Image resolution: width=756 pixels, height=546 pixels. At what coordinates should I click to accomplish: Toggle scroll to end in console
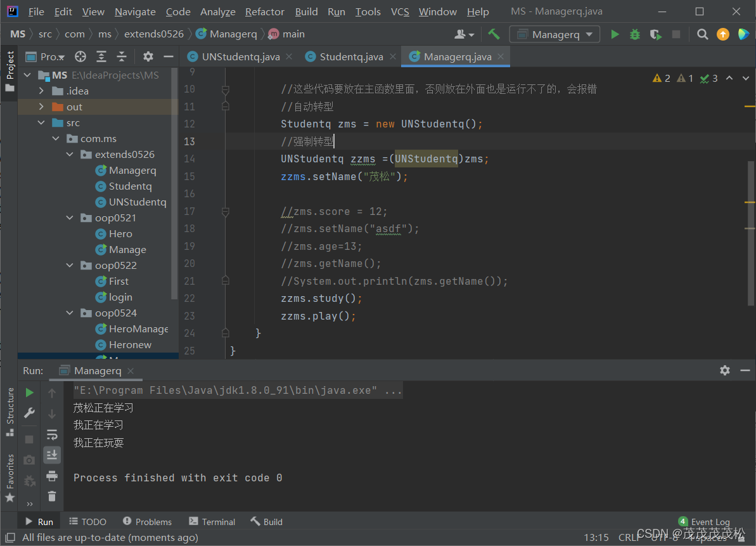click(x=51, y=455)
